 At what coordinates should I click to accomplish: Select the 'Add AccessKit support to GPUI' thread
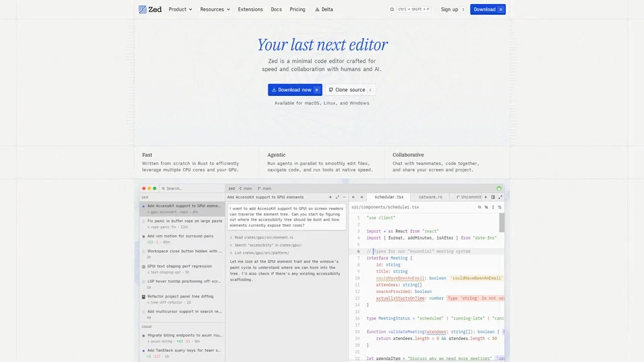tap(182, 209)
